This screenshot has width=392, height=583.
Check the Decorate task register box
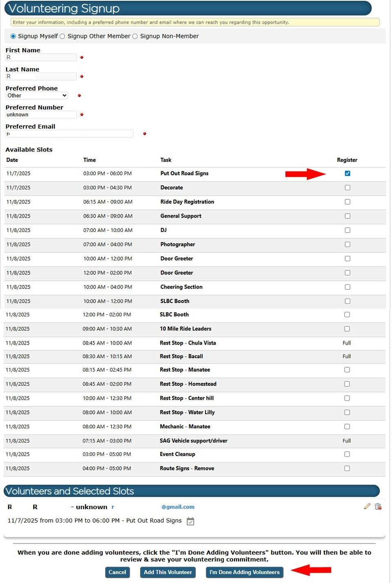pos(347,188)
